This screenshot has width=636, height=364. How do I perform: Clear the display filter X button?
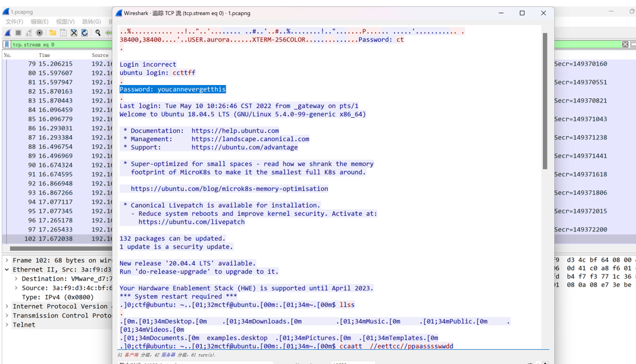pos(625,45)
